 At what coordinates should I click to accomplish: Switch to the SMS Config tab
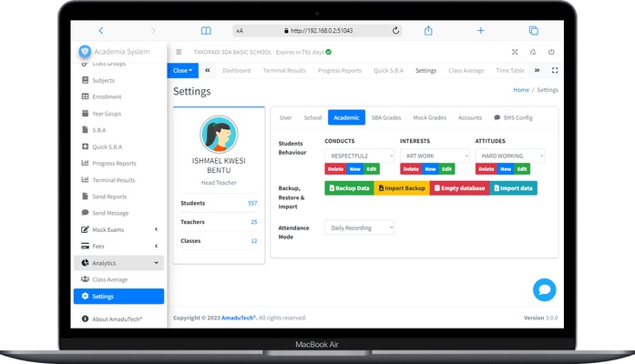pos(513,117)
